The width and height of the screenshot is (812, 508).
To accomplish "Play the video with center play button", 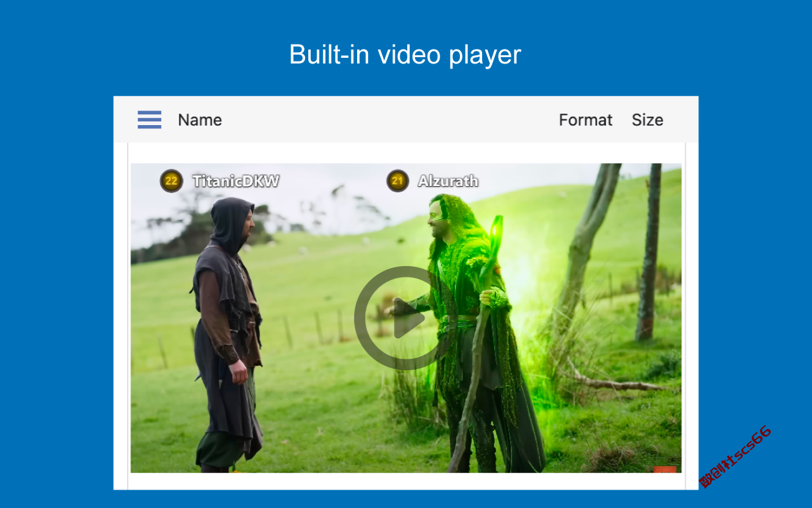I will pos(406,318).
